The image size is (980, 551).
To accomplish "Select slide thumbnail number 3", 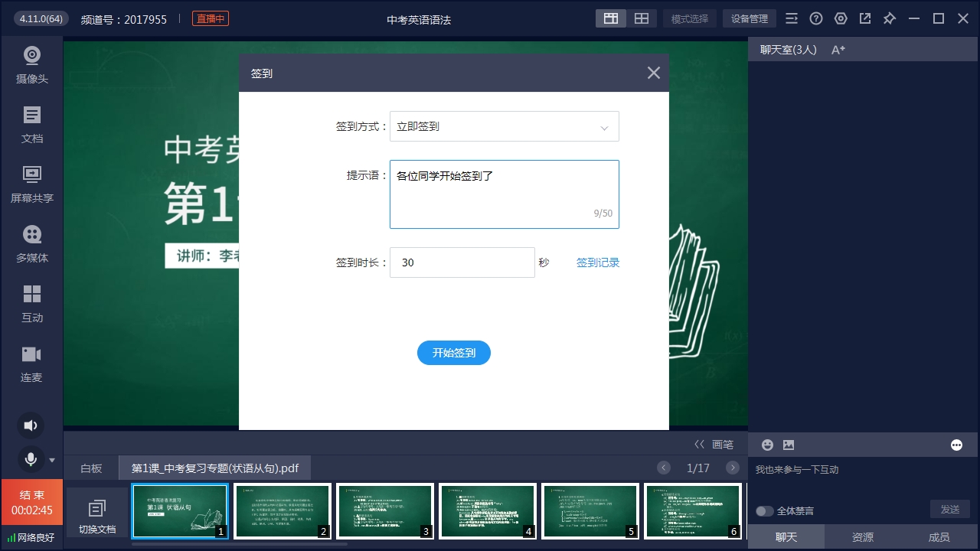I will pyautogui.click(x=384, y=510).
